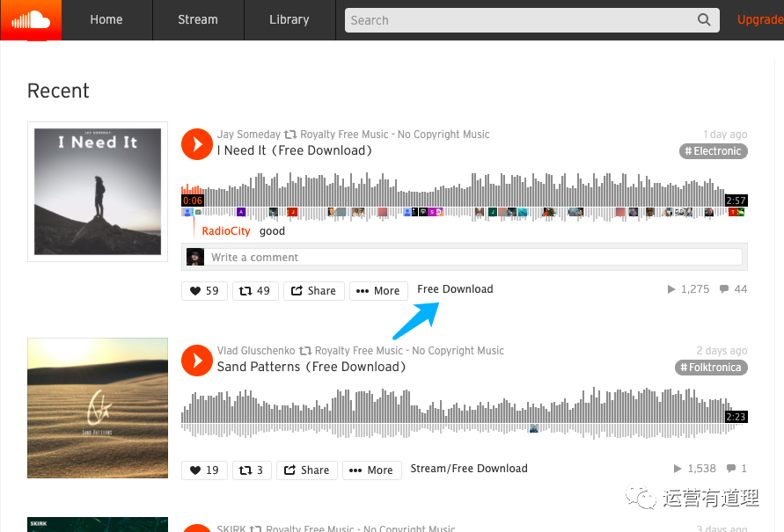784x532 pixels.
Task: Click the Stream/Free Download link
Action: click(x=469, y=469)
